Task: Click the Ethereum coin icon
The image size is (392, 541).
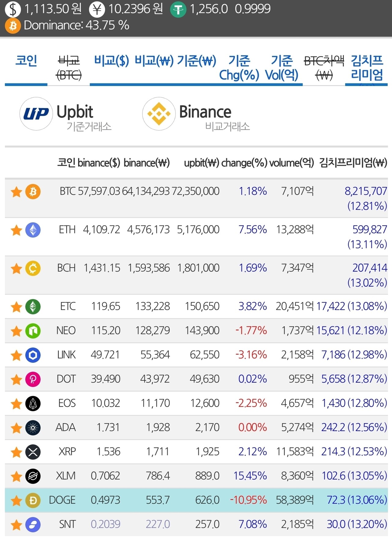Action: [33, 230]
